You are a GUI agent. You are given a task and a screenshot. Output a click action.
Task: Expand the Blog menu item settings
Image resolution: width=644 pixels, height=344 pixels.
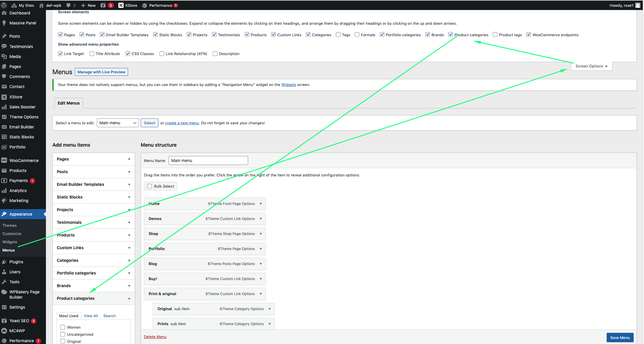click(x=261, y=264)
